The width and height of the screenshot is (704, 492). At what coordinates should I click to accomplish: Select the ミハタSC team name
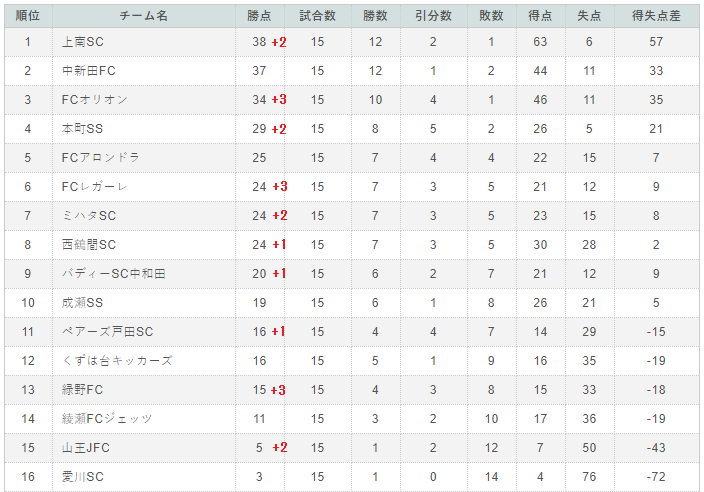89,216
